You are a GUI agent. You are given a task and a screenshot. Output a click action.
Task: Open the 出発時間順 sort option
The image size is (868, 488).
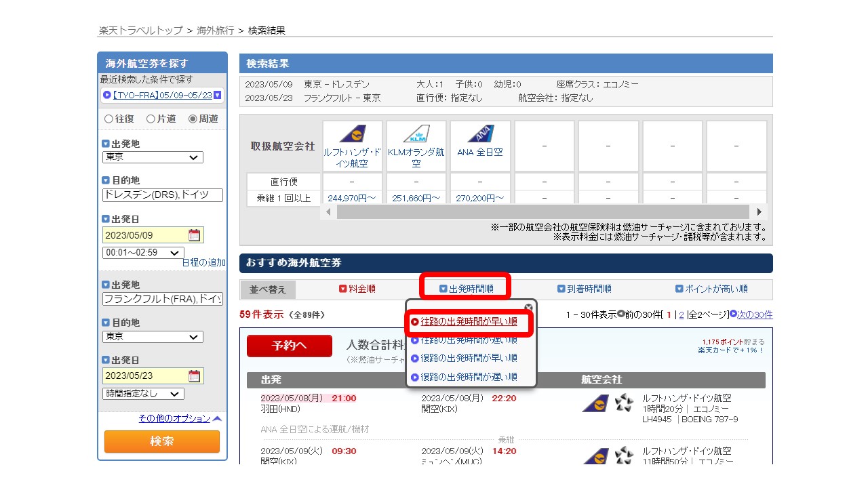pyautogui.click(x=466, y=289)
